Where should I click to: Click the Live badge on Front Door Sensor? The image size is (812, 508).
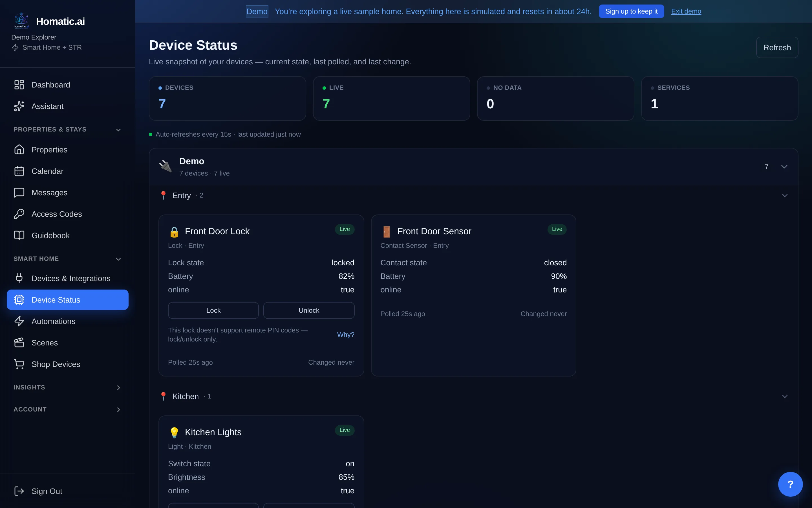pos(557,229)
